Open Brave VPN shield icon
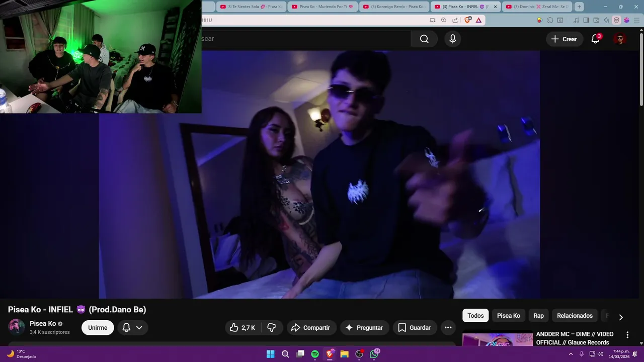Screen dimensions: 644x362 pos(616,20)
